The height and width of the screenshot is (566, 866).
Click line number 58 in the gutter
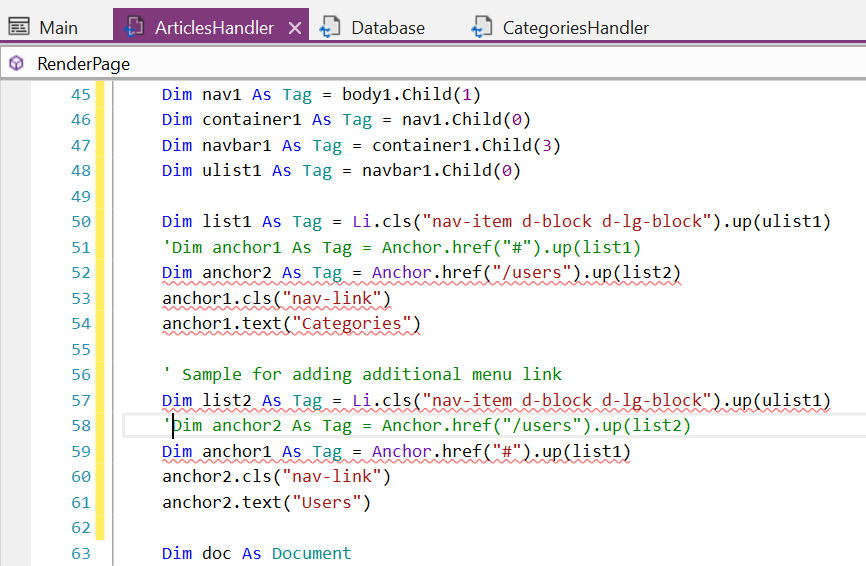coord(81,426)
